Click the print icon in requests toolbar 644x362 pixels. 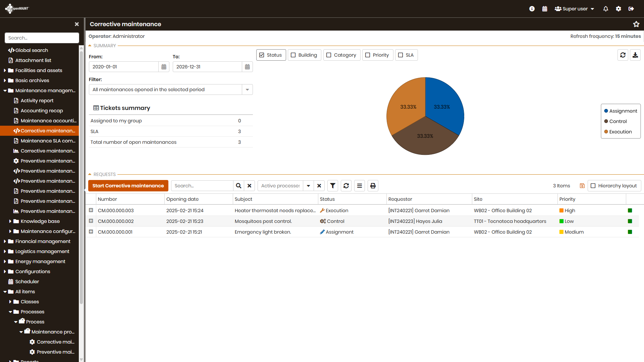point(373,186)
